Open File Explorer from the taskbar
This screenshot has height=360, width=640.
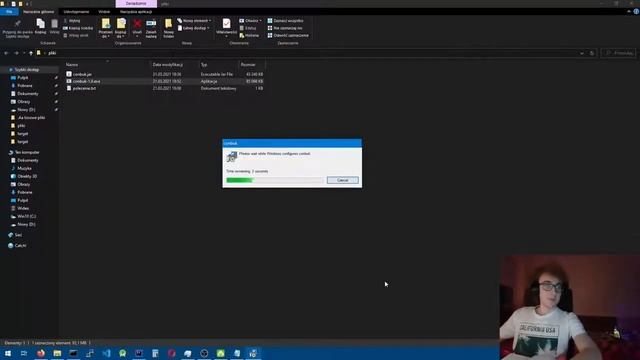[57, 353]
